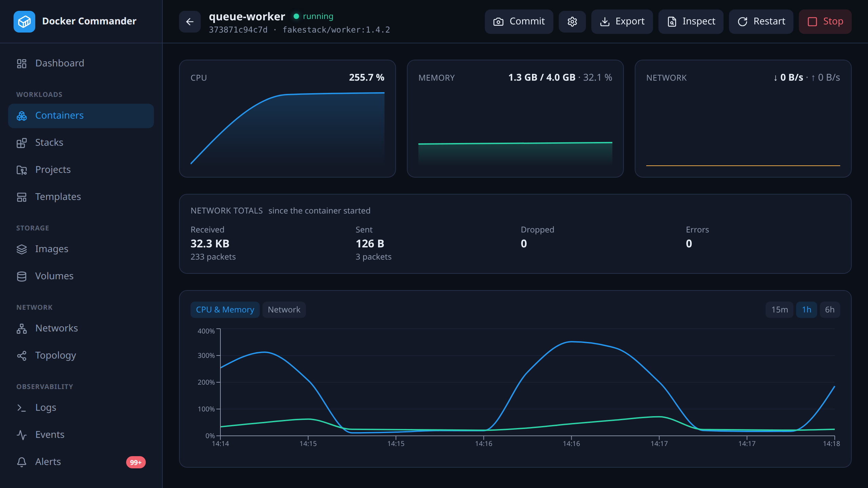Image resolution: width=868 pixels, height=488 pixels.
Task: Click the Received 32.3 KB value
Action: coord(210,244)
